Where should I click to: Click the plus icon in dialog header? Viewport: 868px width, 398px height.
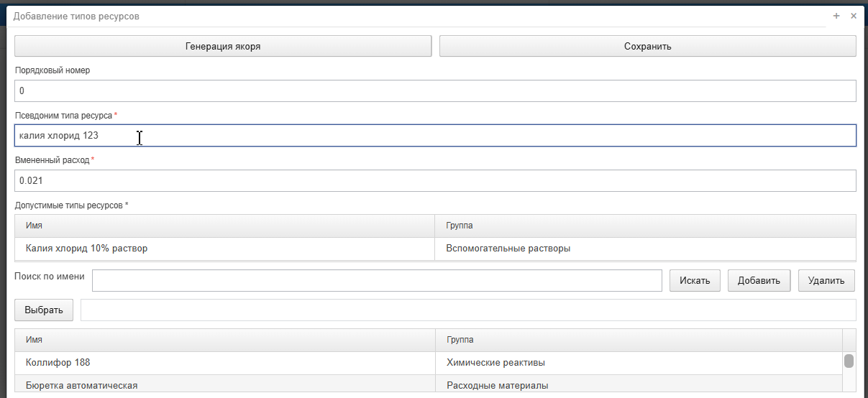pyautogui.click(x=836, y=16)
